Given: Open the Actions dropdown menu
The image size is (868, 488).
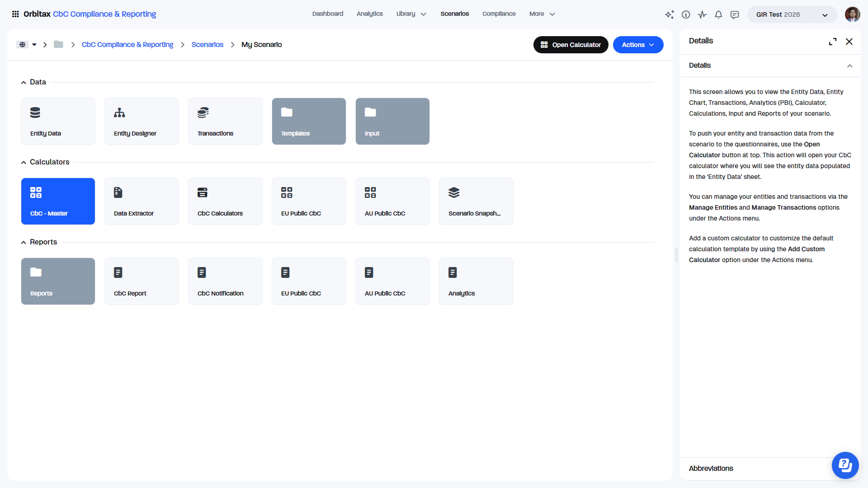Looking at the screenshot, I should 638,45.
